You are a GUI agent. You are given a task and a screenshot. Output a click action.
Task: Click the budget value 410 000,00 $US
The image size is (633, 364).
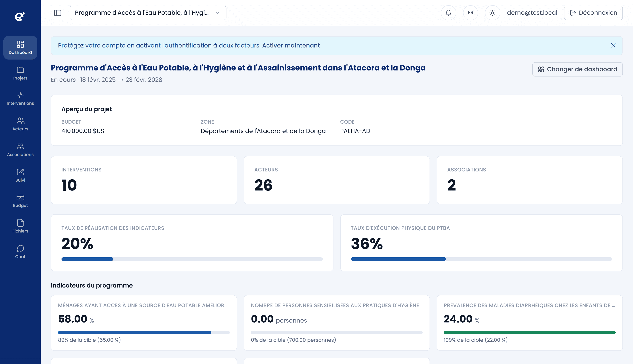click(83, 131)
